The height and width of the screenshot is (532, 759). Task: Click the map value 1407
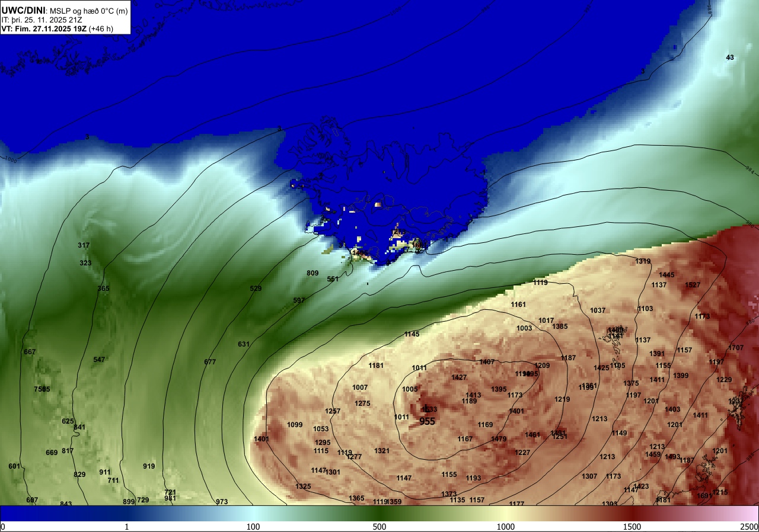click(x=487, y=362)
